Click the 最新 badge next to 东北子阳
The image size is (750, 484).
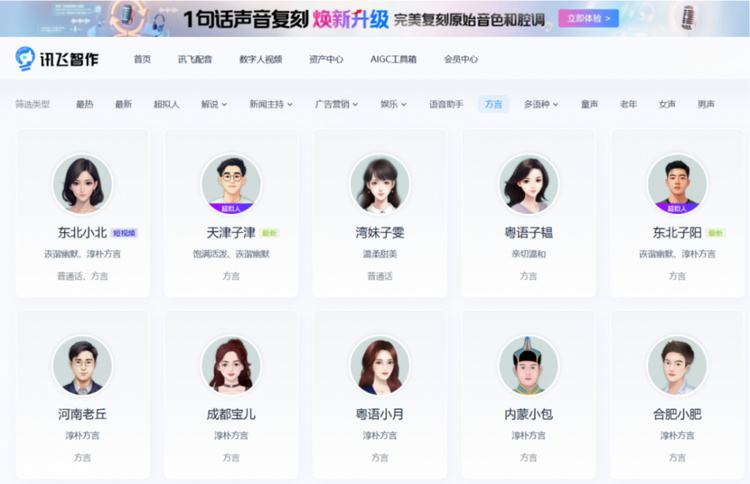point(716,233)
